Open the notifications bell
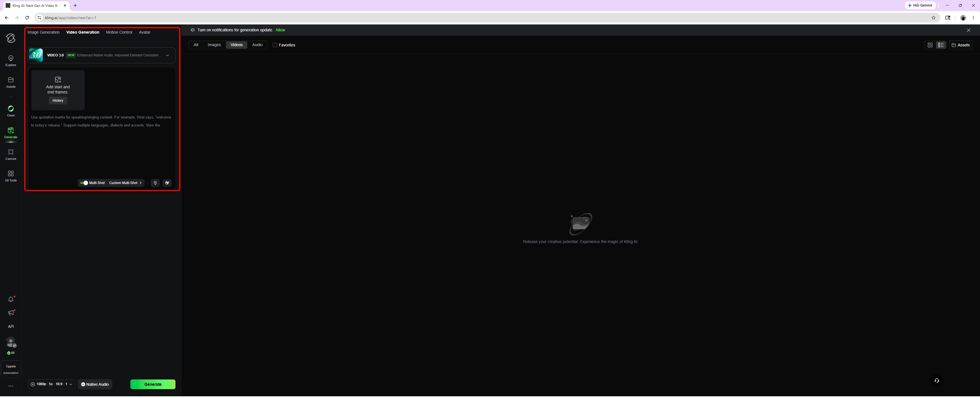 click(x=11, y=299)
